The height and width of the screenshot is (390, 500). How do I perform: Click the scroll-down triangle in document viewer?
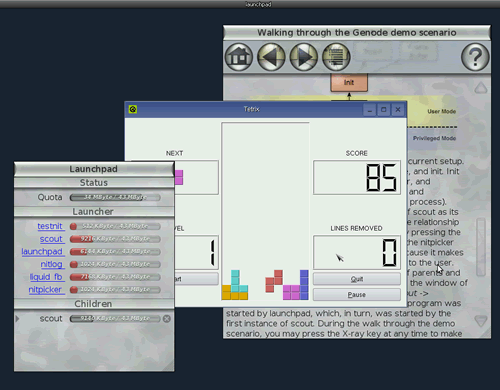pos(481,321)
